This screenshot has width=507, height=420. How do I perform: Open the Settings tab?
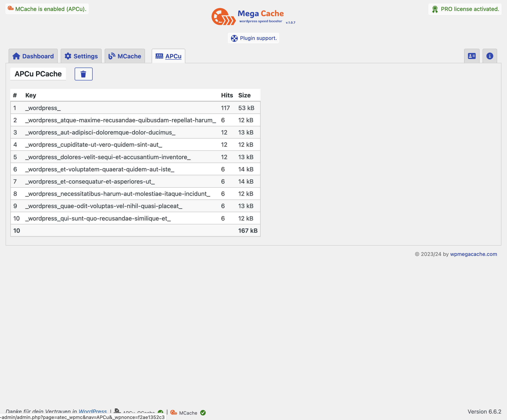[81, 56]
